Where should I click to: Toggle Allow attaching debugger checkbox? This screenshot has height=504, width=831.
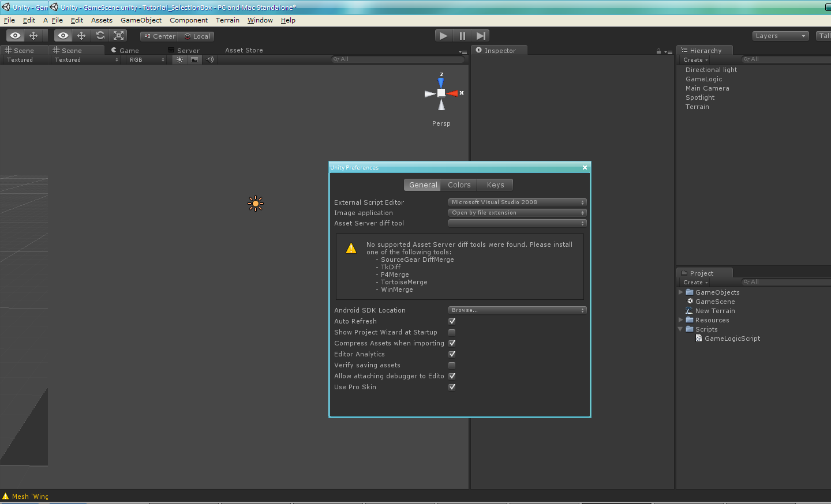(x=452, y=376)
